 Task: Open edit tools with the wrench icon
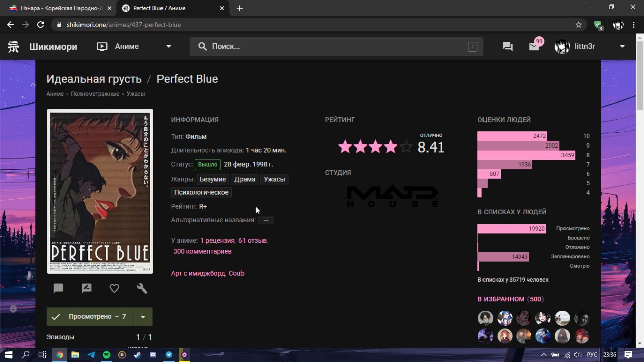tap(142, 288)
